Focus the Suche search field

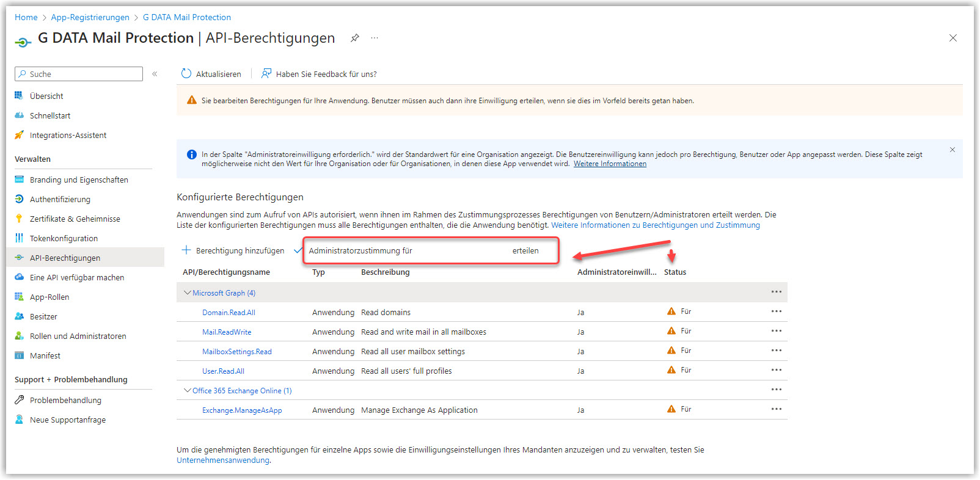[x=79, y=74]
